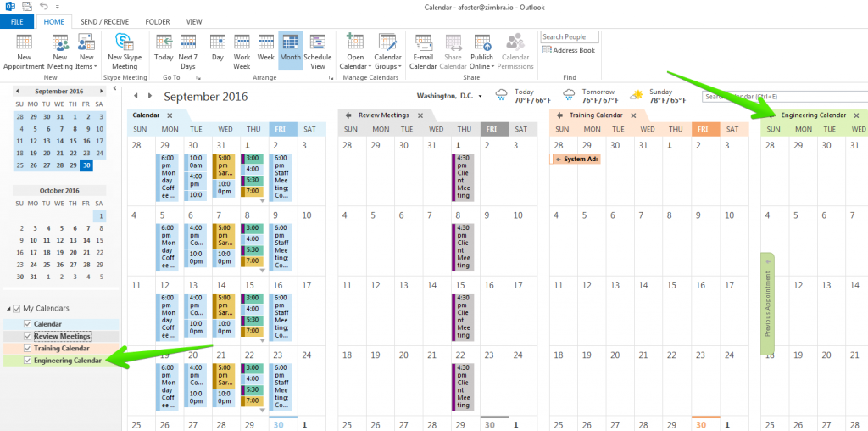Close the Calendar tab

170,115
